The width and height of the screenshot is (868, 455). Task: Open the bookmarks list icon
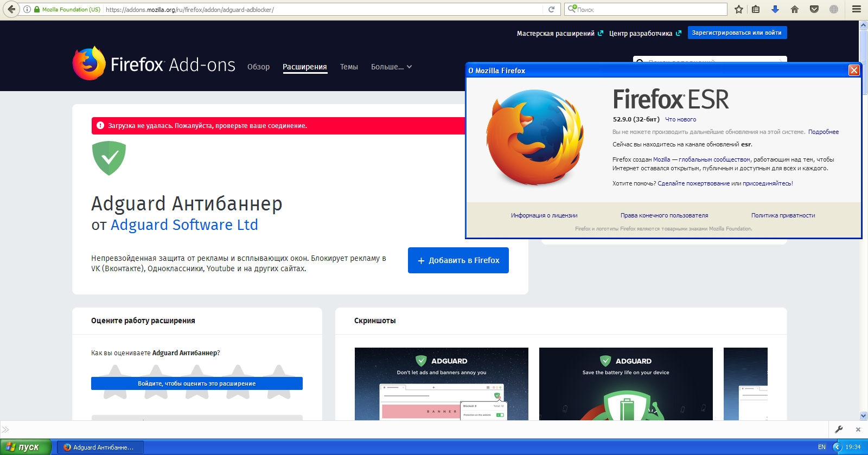coord(756,9)
